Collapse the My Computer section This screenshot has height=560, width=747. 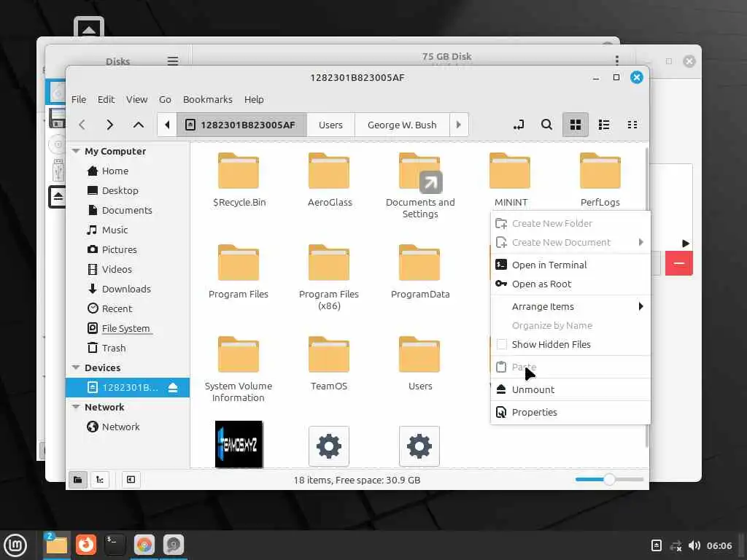[76, 151]
